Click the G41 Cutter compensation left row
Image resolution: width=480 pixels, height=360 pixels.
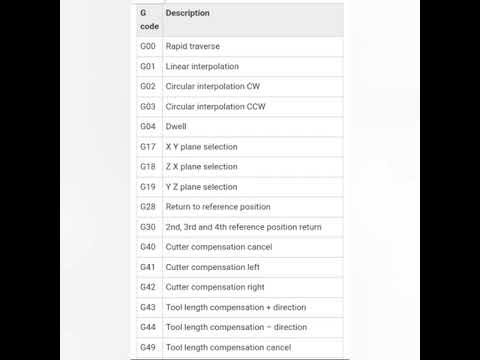[x=240, y=267]
